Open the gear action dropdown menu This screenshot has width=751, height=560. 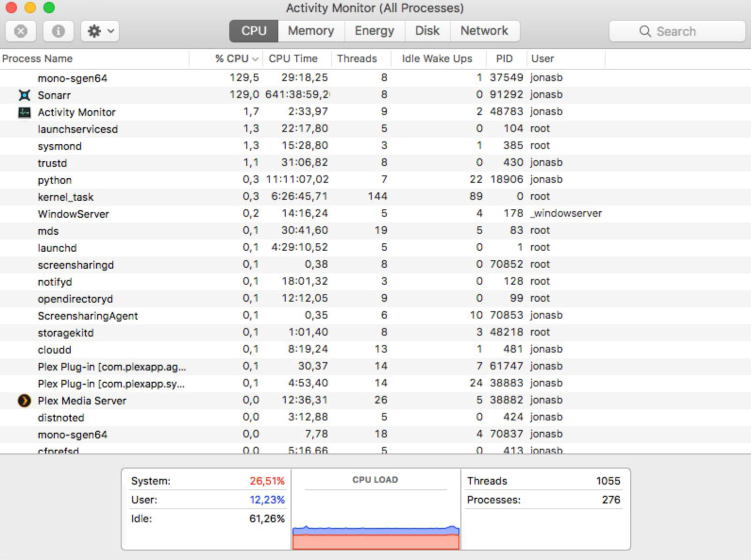point(100,31)
